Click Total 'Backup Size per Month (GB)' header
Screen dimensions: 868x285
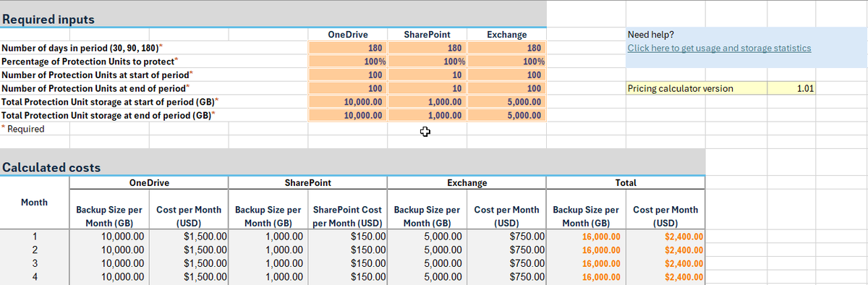pyautogui.click(x=587, y=216)
